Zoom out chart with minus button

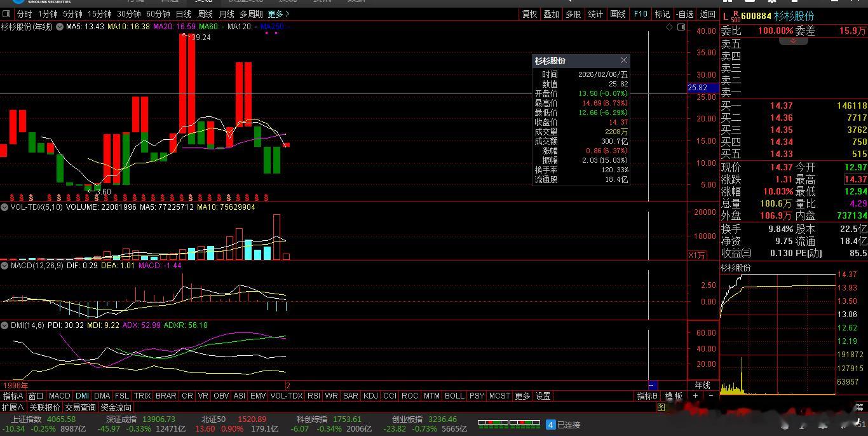click(711, 396)
